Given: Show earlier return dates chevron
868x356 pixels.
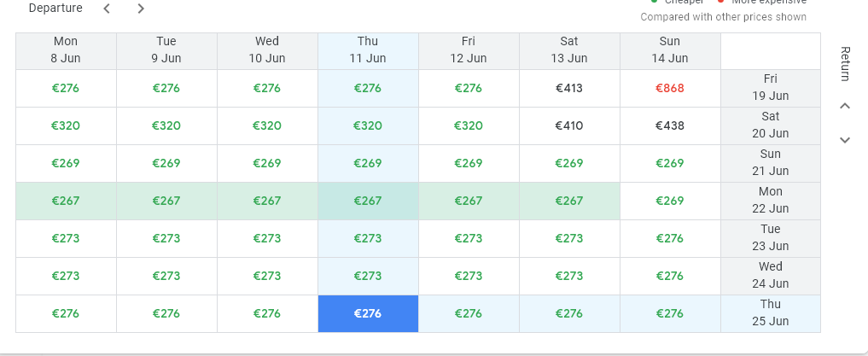Looking at the screenshot, I should (x=845, y=106).
